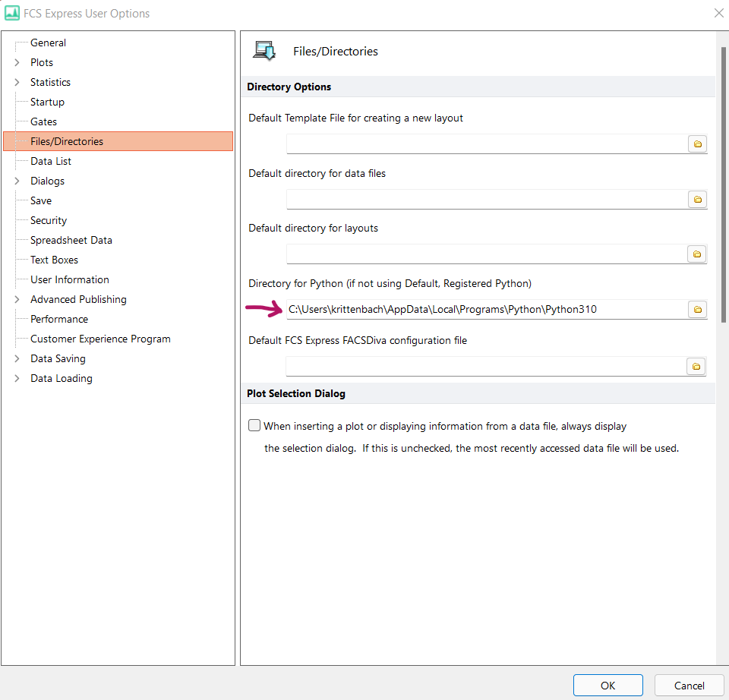729x700 pixels.
Task: Open folder browser for layouts directory
Action: click(x=696, y=254)
